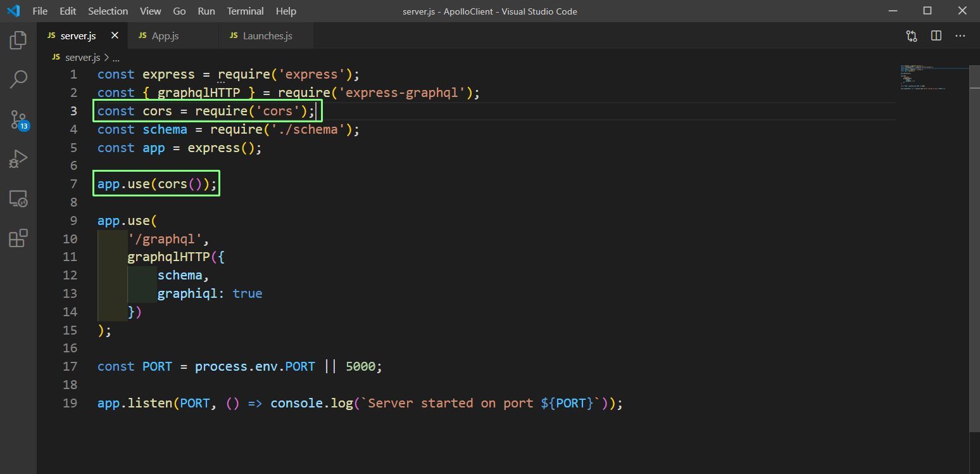980x474 pixels.
Task: Open the Terminal menu
Action: tap(245, 11)
